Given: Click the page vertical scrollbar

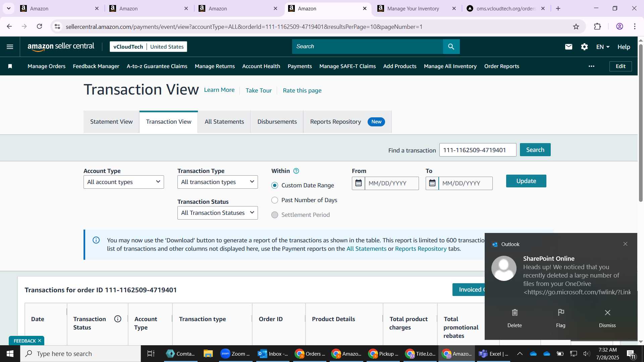Looking at the screenshot, I should coord(641,122).
